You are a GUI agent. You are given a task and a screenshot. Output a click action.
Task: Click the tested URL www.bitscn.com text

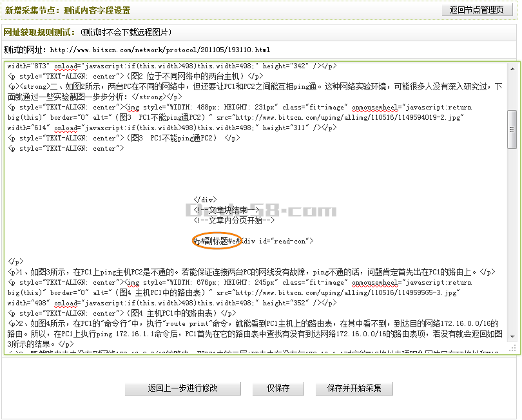(x=160, y=50)
